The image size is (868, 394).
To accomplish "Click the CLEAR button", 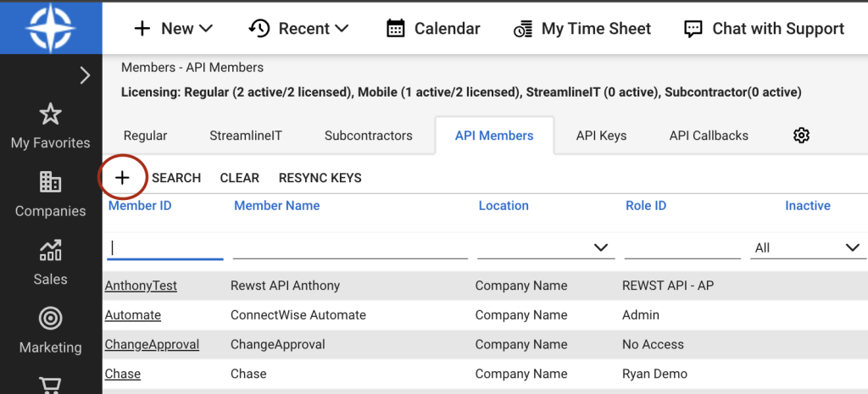I will click(240, 178).
